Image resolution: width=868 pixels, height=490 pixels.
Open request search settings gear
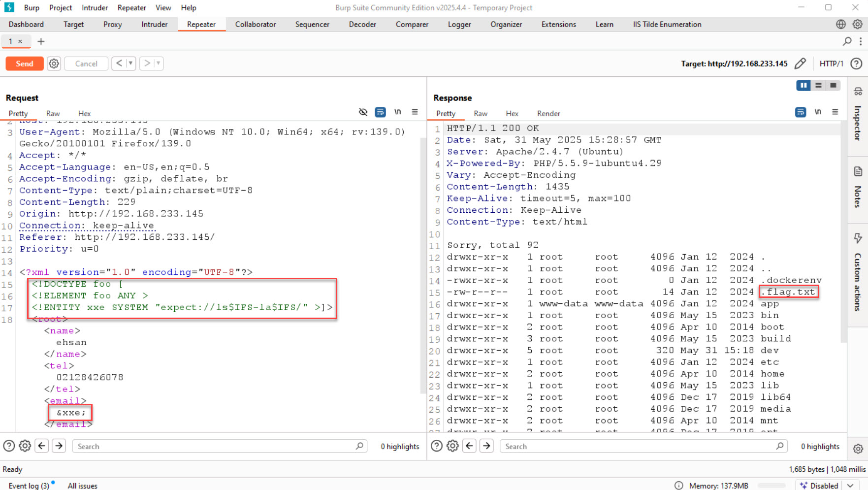pos(25,446)
